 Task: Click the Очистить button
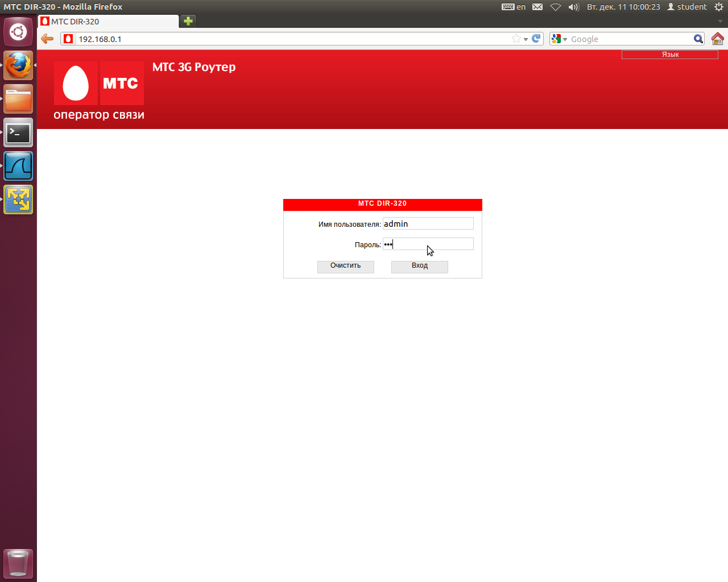point(346,267)
